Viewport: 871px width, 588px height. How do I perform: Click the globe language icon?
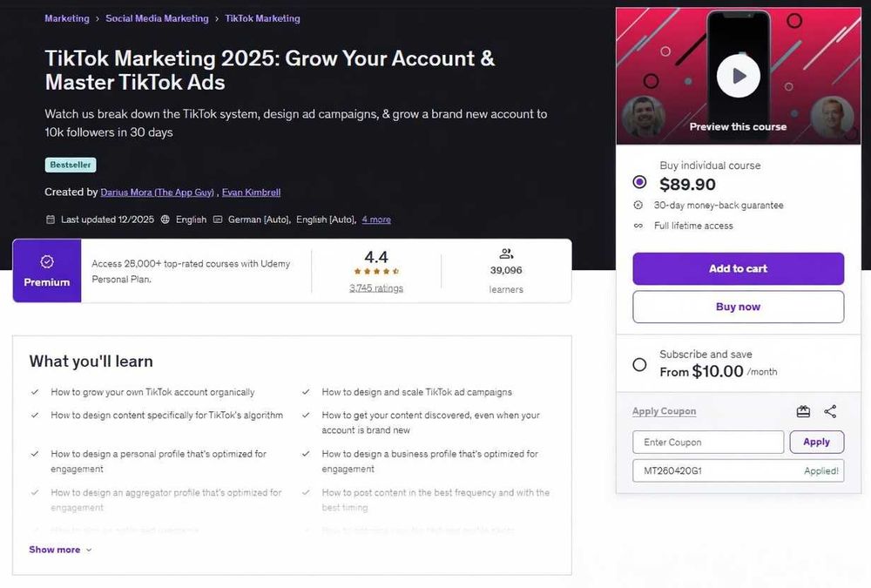point(165,220)
